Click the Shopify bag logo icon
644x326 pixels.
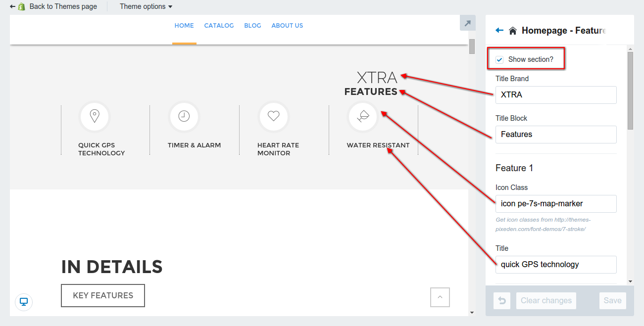click(x=22, y=7)
